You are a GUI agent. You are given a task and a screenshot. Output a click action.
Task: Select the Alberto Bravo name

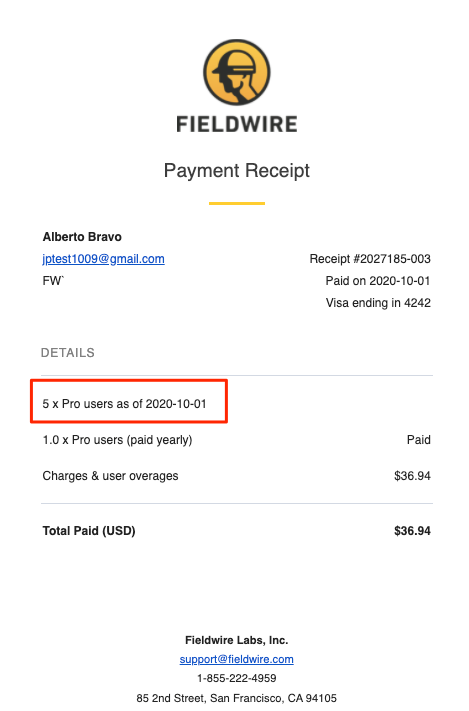82,237
